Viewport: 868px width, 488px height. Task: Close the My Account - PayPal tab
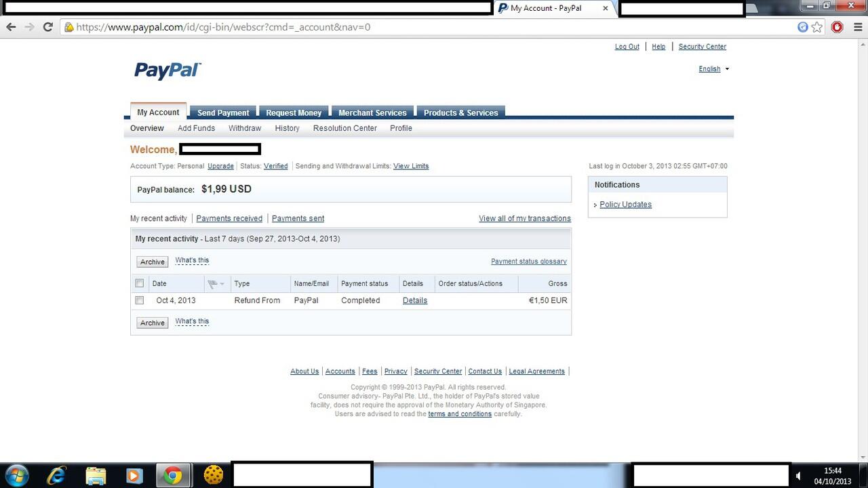tap(606, 8)
